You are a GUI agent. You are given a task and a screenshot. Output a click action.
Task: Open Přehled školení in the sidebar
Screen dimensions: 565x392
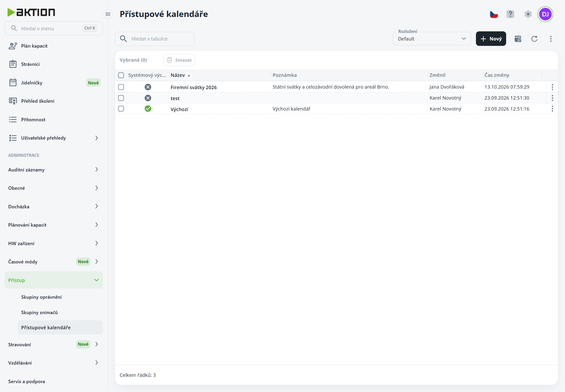[x=54, y=101]
